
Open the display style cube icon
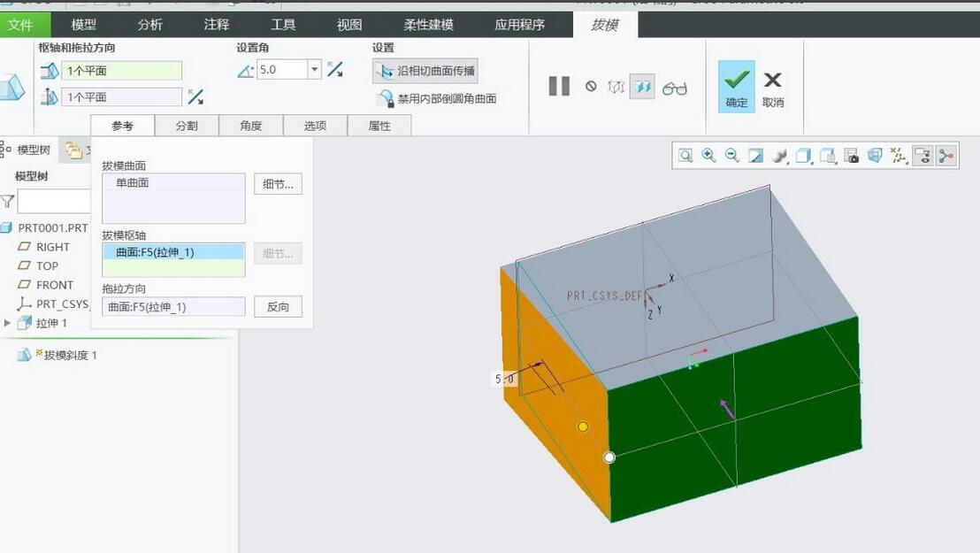(x=804, y=156)
